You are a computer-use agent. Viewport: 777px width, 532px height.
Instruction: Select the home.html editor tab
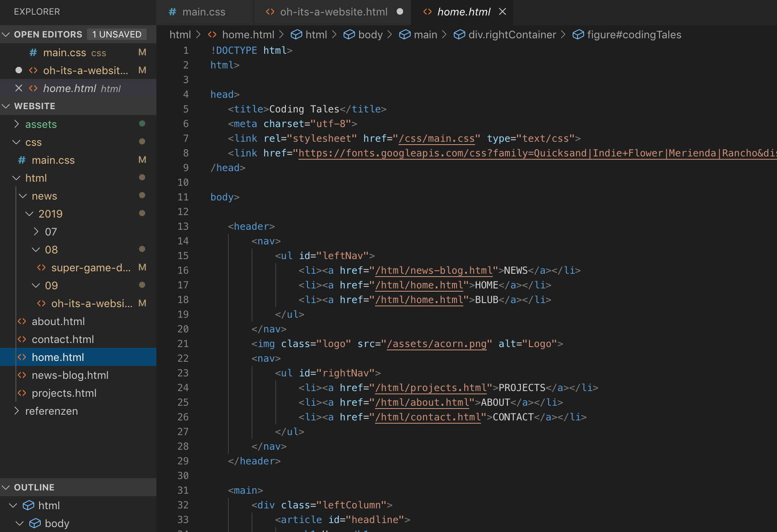point(464,12)
